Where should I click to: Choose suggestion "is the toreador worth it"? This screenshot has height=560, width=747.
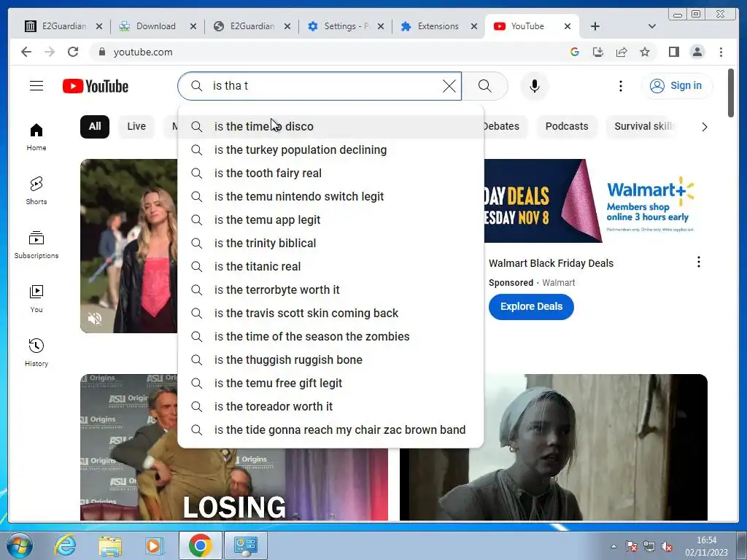[330, 407]
